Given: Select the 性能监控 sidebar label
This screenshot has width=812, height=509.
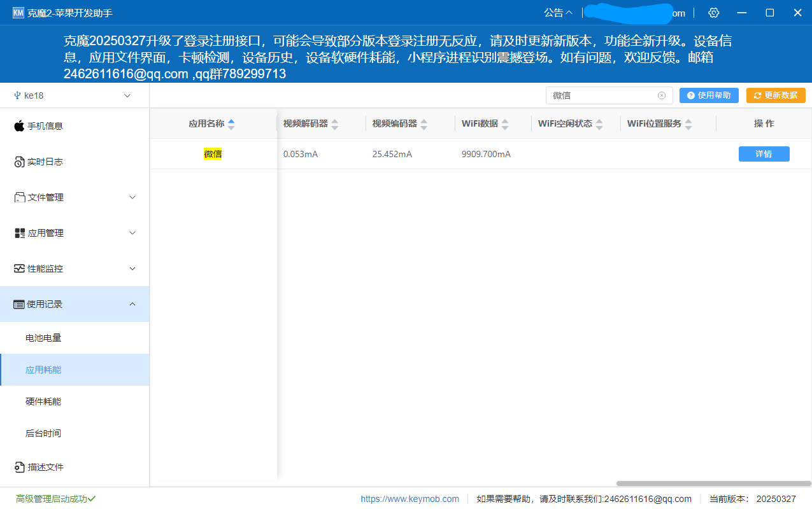Looking at the screenshot, I should (x=45, y=268).
